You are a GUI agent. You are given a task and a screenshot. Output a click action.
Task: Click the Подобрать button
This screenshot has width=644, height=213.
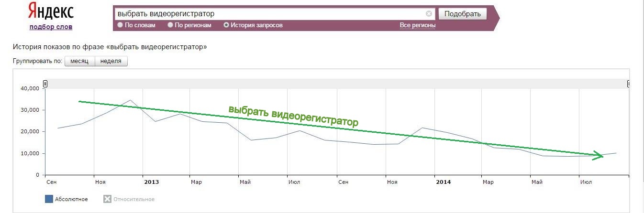pos(462,14)
